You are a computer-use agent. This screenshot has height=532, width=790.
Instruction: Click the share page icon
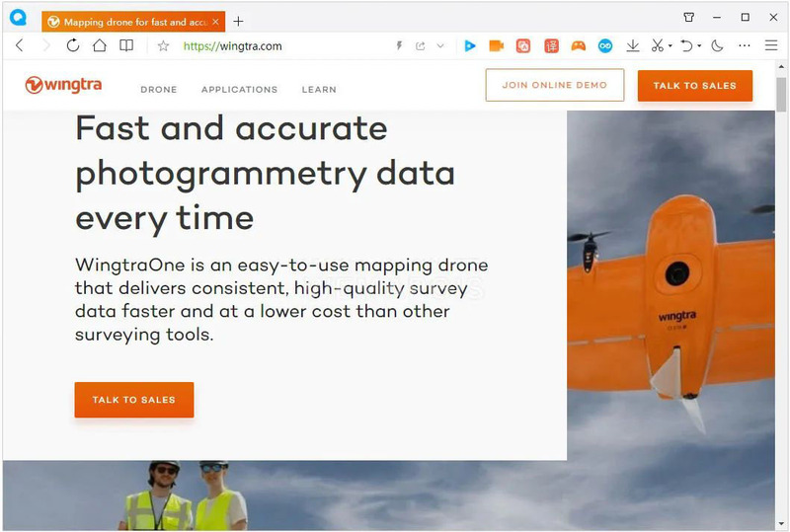click(x=421, y=46)
